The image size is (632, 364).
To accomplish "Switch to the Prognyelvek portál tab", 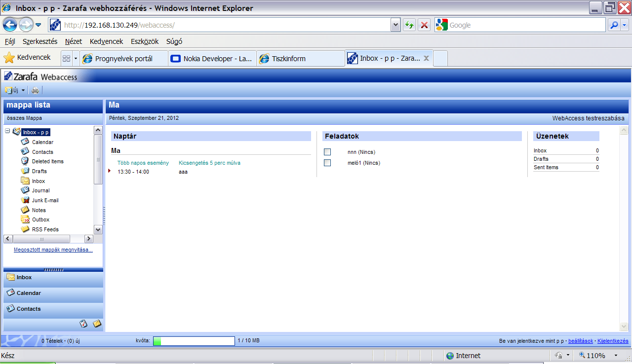I will pos(123,58).
